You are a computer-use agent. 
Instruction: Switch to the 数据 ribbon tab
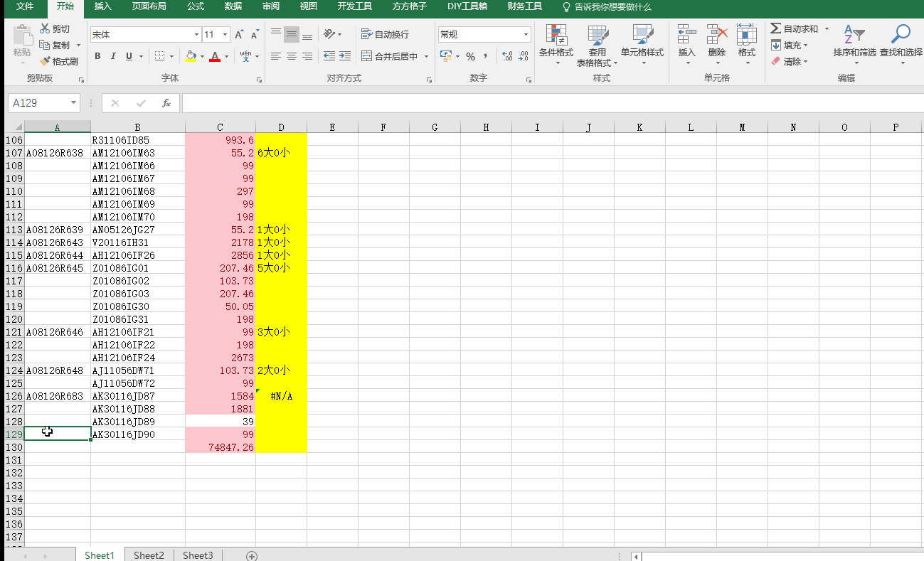[x=233, y=7]
